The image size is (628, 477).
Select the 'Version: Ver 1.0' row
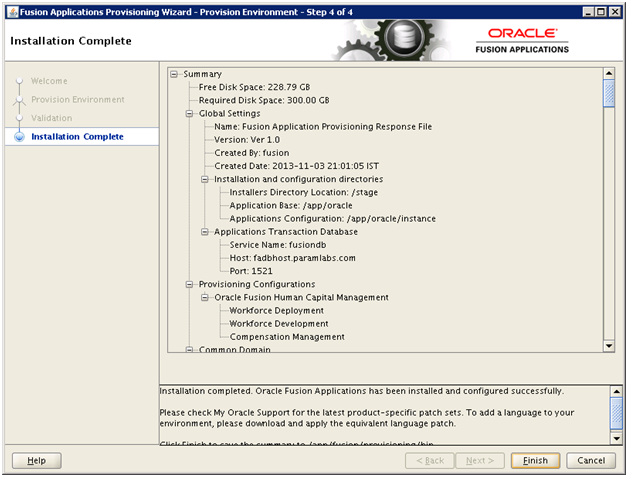pos(247,140)
